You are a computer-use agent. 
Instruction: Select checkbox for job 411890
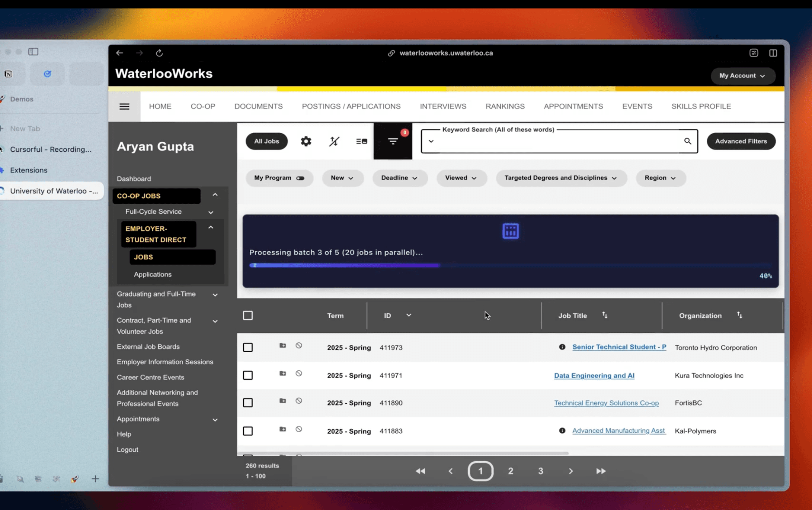(x=248, y=403)
